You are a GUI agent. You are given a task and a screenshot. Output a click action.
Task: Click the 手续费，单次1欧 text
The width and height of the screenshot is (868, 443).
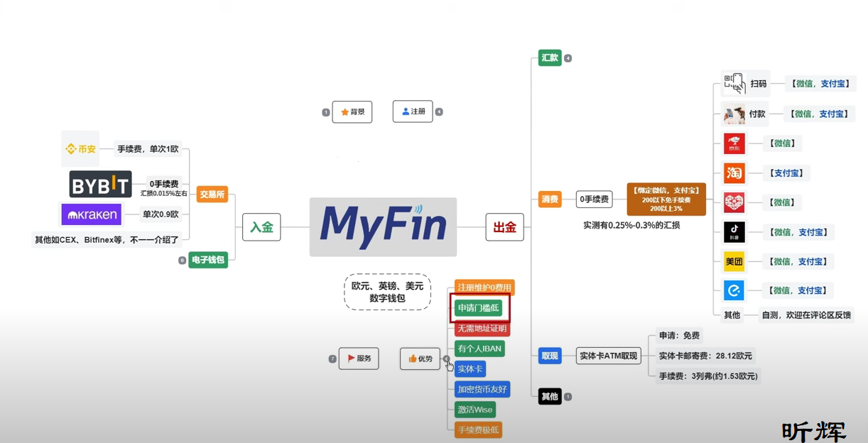[x=148, y=149]
